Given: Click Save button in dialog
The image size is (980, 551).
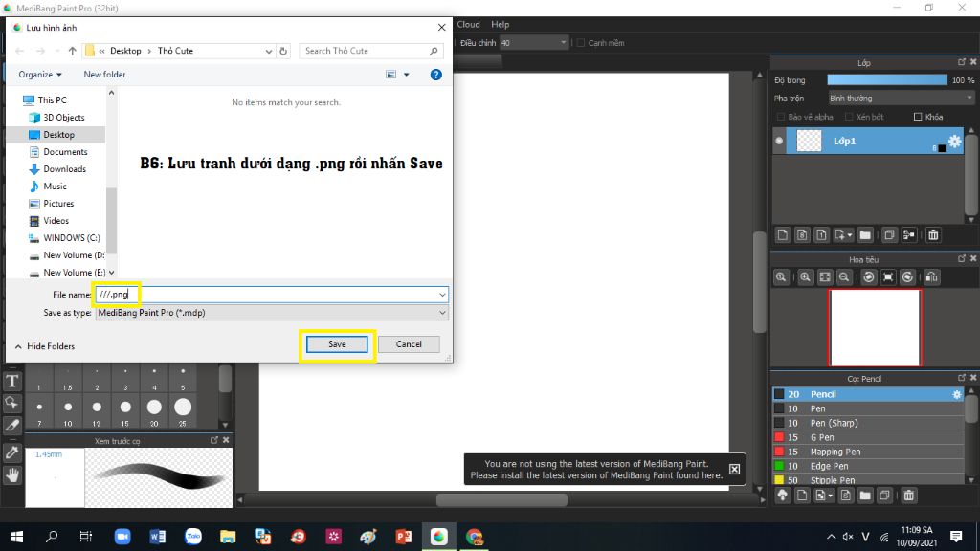Looking at the screenshot, I should click(x=337, y=344).
